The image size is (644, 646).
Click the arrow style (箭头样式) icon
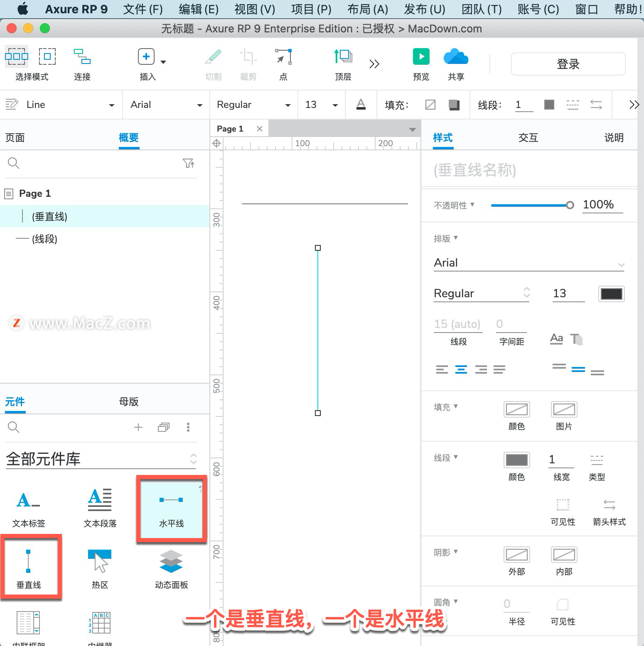point(610,504)
